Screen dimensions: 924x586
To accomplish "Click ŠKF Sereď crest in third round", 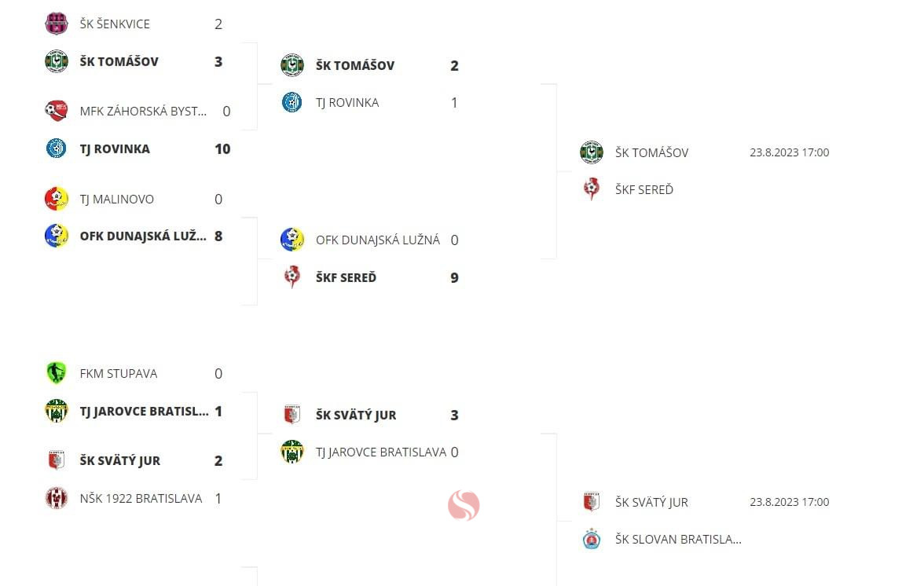I will coord(592,189).
